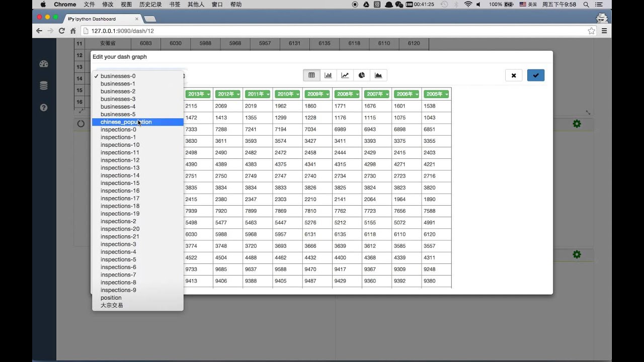644x362 pixels.
Task: Go back in Chrome
Action: 39,31
